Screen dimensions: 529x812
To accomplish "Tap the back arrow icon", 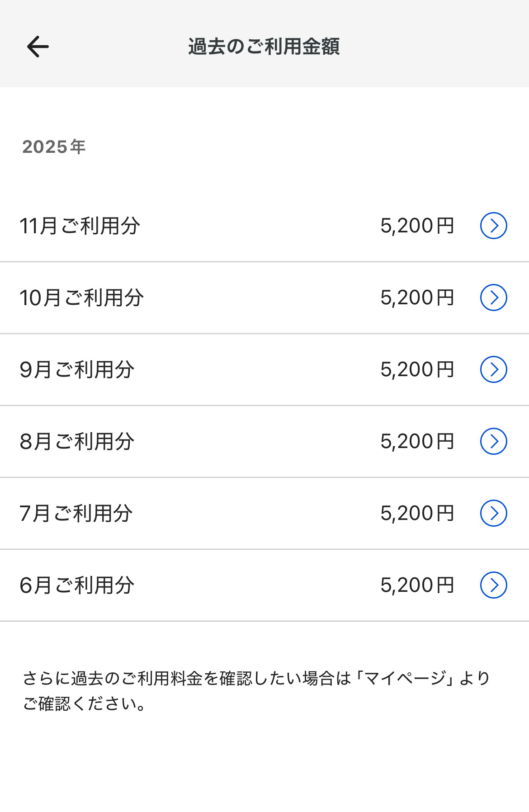I will pos(38,47).
